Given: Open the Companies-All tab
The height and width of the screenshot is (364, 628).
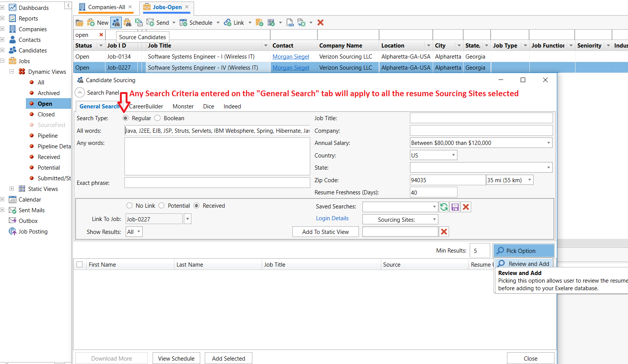Looking at the screenshot, I should coord(106,7).
